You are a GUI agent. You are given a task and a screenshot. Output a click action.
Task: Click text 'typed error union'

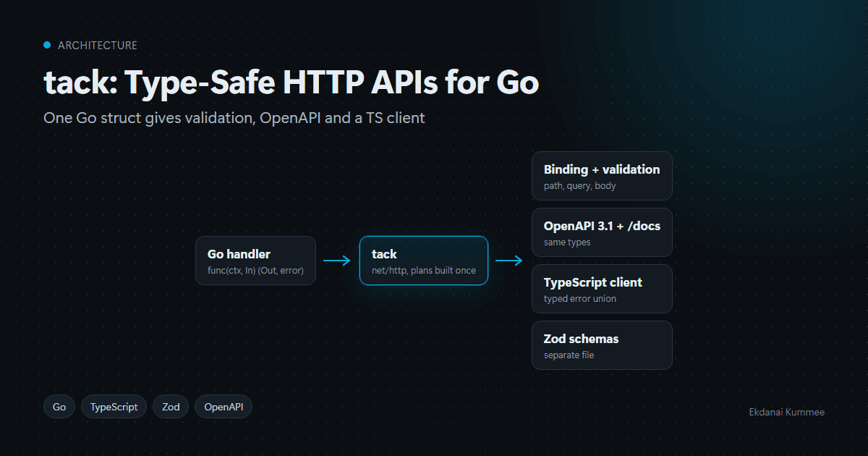coord(580,299)
